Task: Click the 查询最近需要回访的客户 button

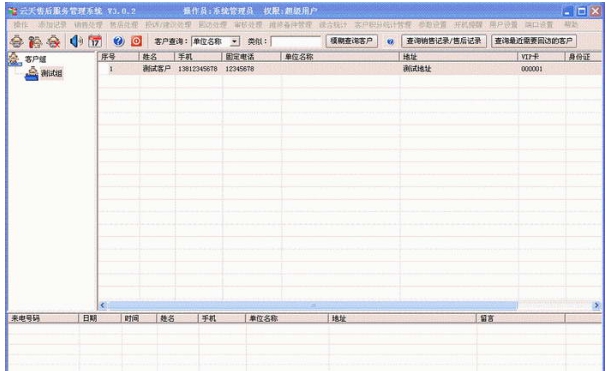Action: (x=534, y=41)
